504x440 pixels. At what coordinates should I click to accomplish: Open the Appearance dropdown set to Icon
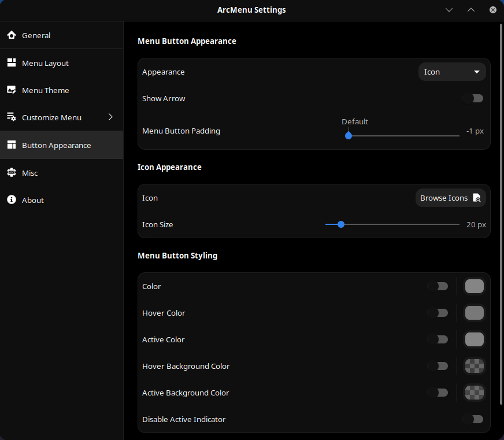452,72
